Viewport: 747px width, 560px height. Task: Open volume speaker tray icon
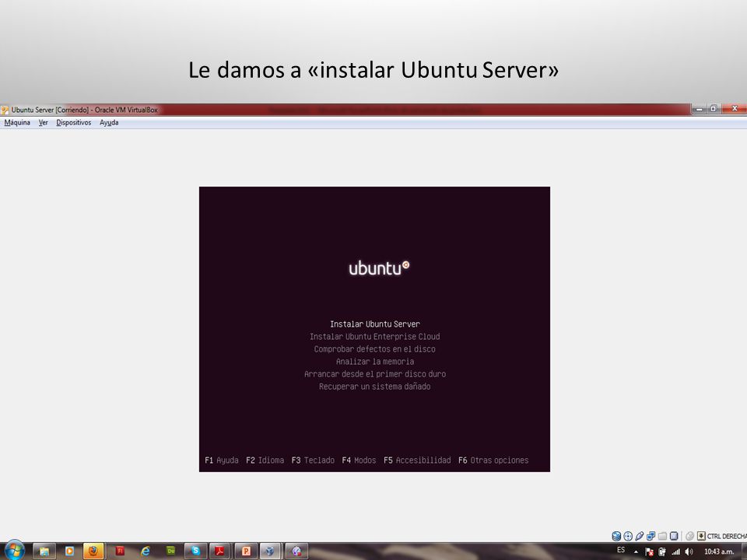point(689,551)
